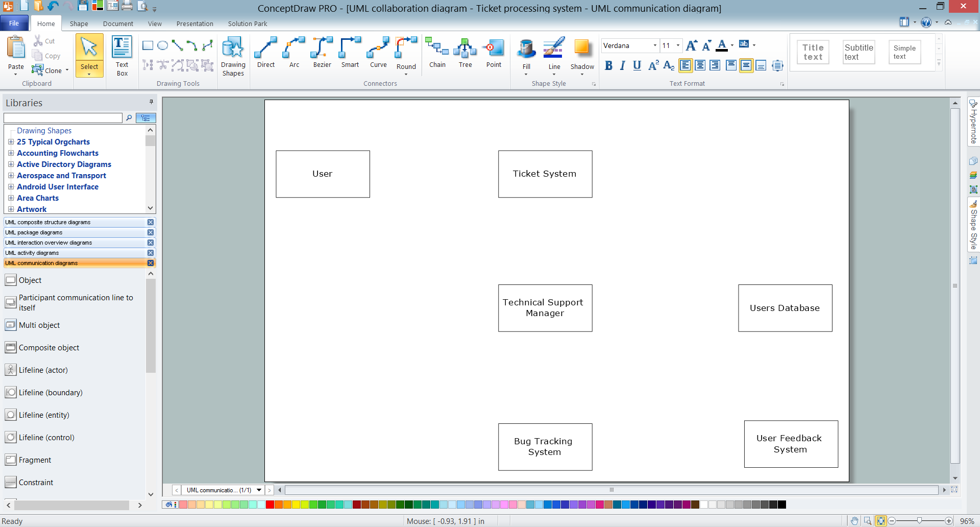
Task: Toggle superscript text formatting
Action: (x=653, y=65)
